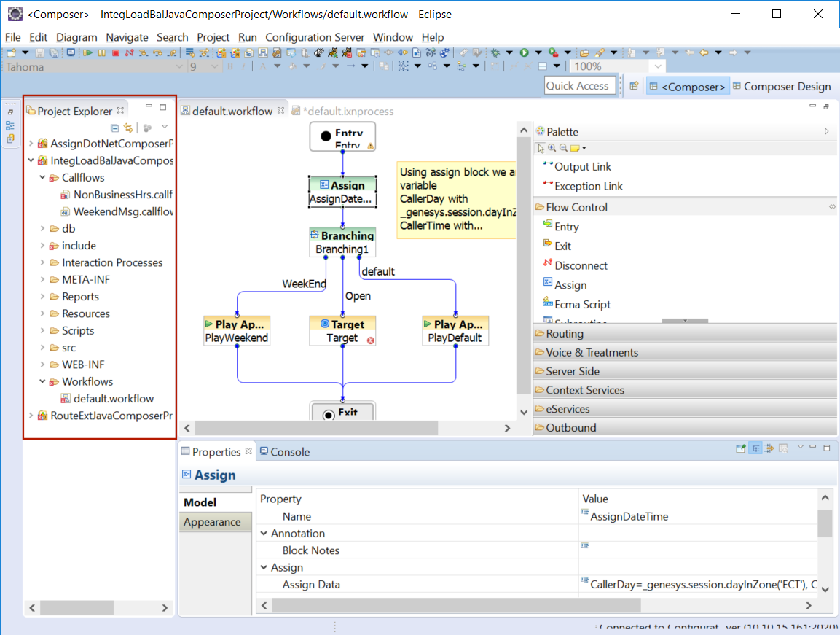
Task: Toggle Show Categories in Properties view
Action: [x=755, y=448]
